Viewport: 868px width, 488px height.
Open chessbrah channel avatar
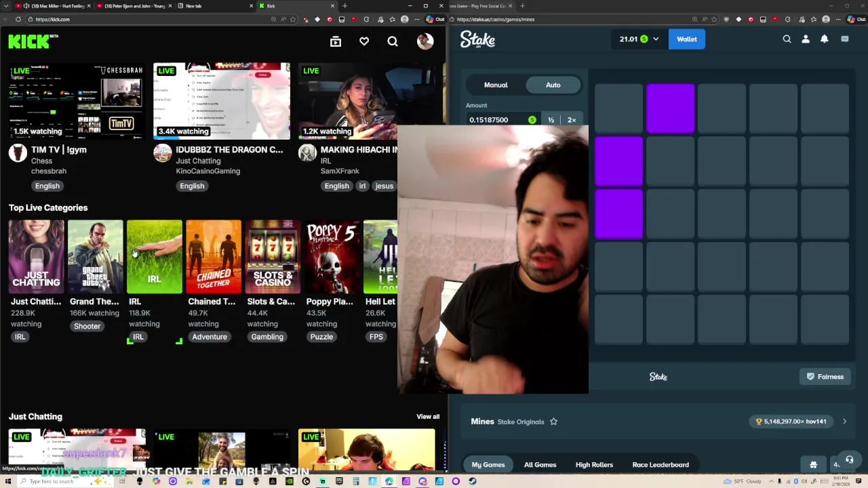(x=18, y=153)
